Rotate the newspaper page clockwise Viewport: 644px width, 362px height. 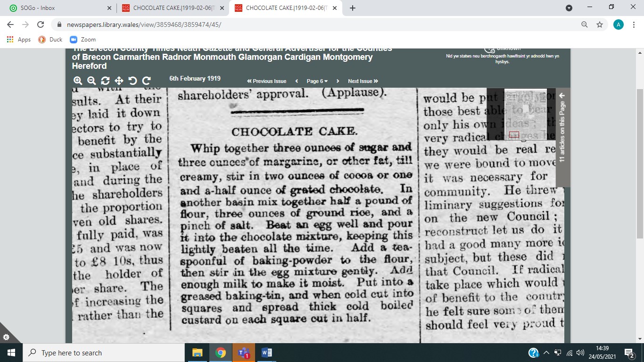pos(146,81)
